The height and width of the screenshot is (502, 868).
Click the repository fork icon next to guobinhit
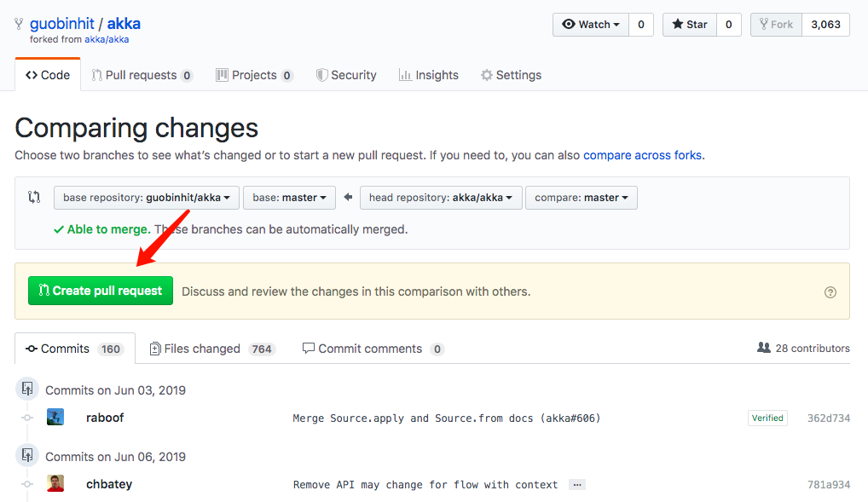click(x=17, y=24)
